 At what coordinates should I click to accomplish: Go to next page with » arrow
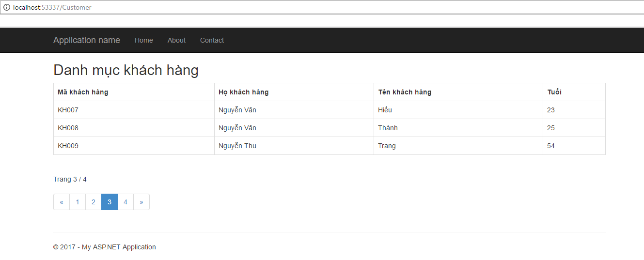tap(141, 202)
